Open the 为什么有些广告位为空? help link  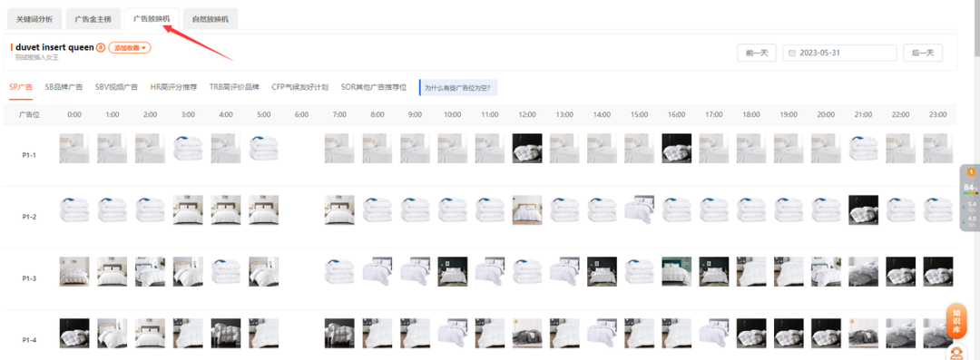pos(458,87)
